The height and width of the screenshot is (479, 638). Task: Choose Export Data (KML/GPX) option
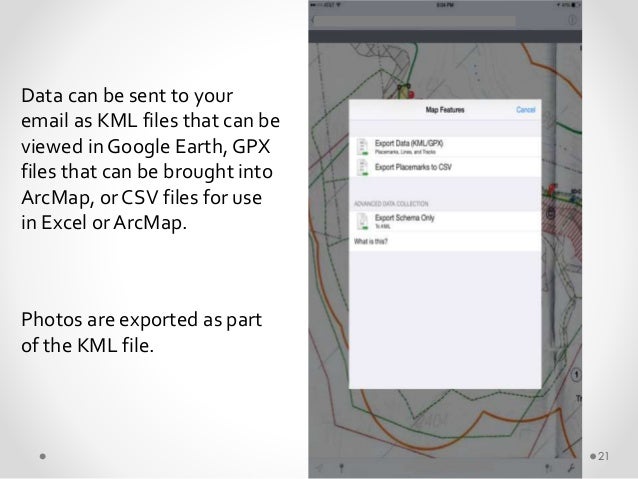tap(445, 147)
